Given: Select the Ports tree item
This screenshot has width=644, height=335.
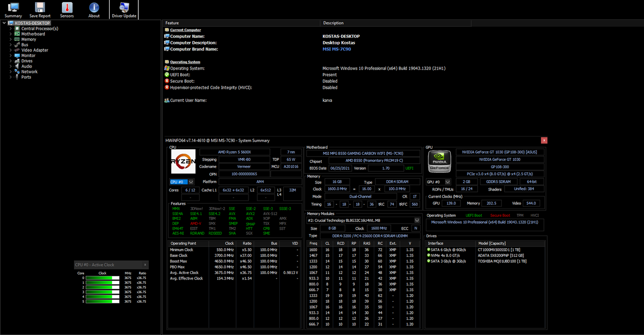Looking at the screenshot, I should pyautogui.click(x=26, y=77).
